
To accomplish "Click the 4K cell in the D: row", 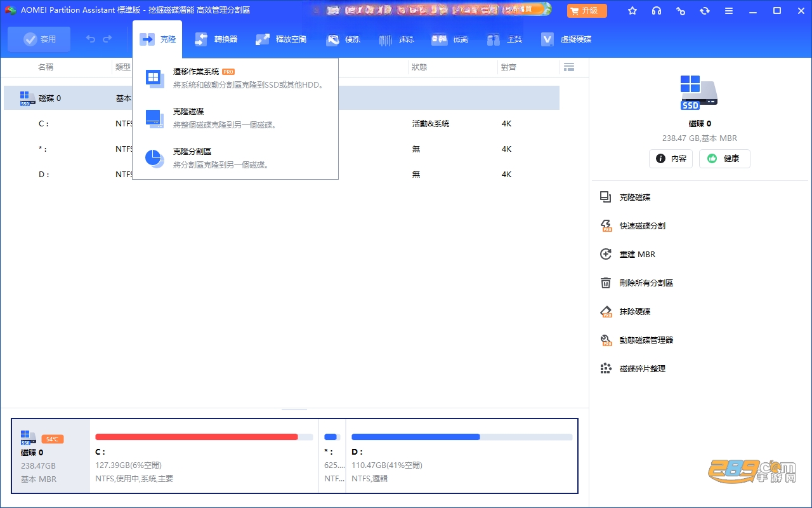I will tap(506, 175).
